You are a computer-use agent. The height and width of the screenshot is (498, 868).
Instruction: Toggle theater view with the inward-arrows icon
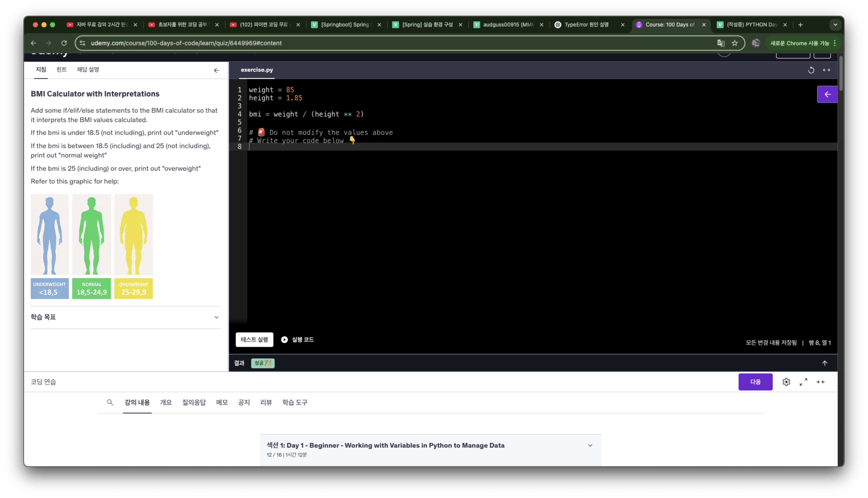coord(820,382)
